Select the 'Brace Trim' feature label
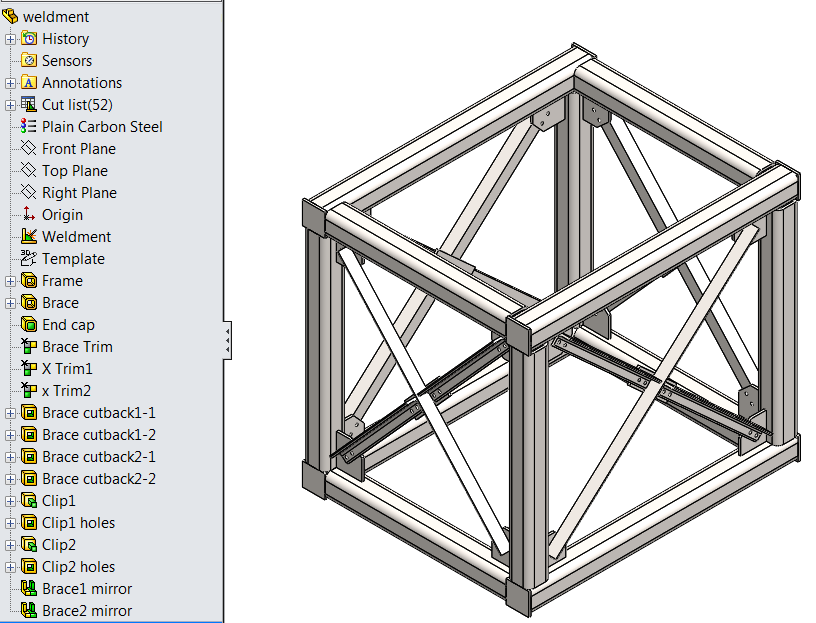This screenshot has width=816, height=623. (x=77, y=347)
